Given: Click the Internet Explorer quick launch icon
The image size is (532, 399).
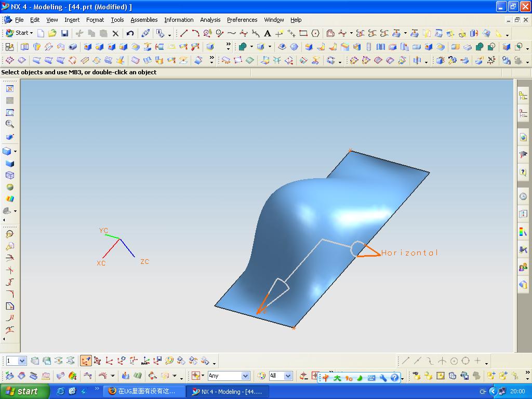Looking at the screenshot, I should 60,391.
